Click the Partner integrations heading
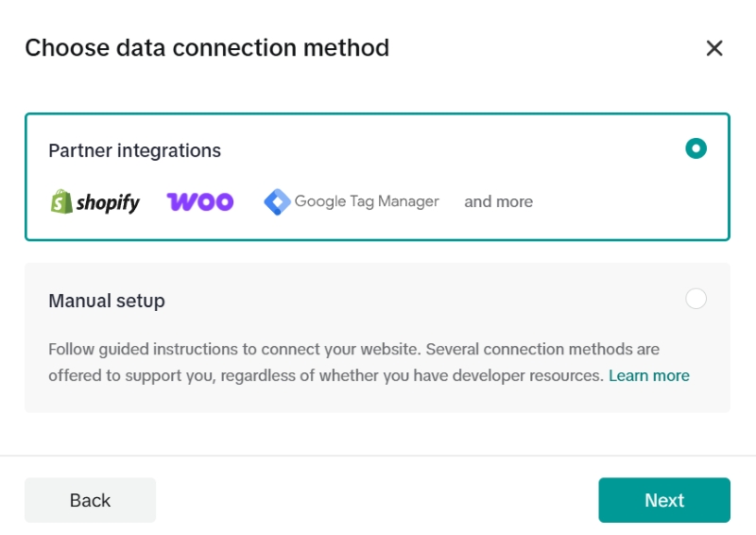This screenshot has width=756, height=535. coord(134,150)
